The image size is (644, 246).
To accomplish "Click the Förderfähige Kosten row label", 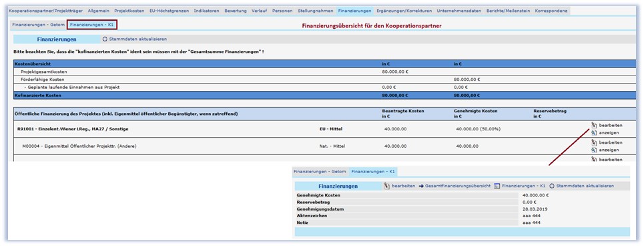I will click(42, 80).
